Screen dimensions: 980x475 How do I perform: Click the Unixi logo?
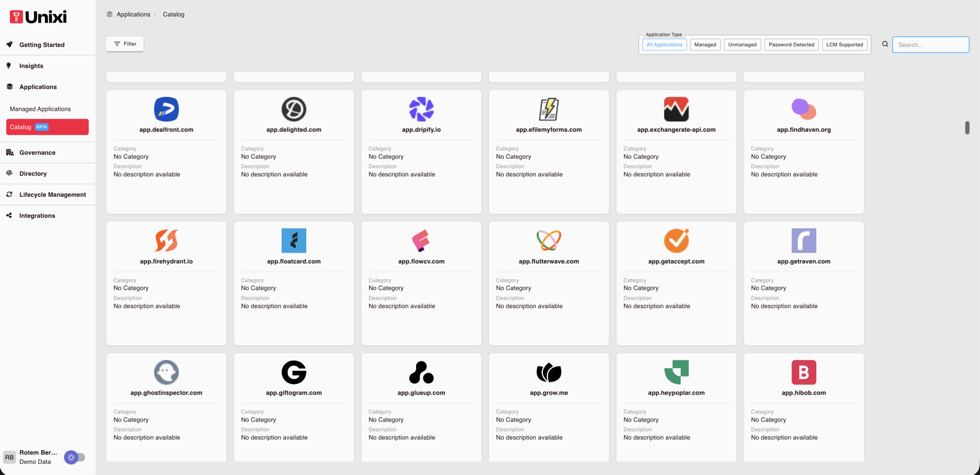(x=38, y=17)
